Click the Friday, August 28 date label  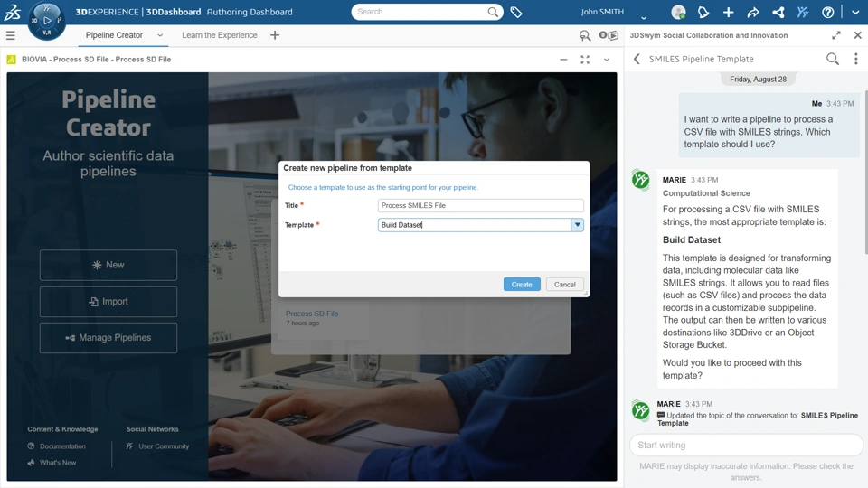pos(758,80)
